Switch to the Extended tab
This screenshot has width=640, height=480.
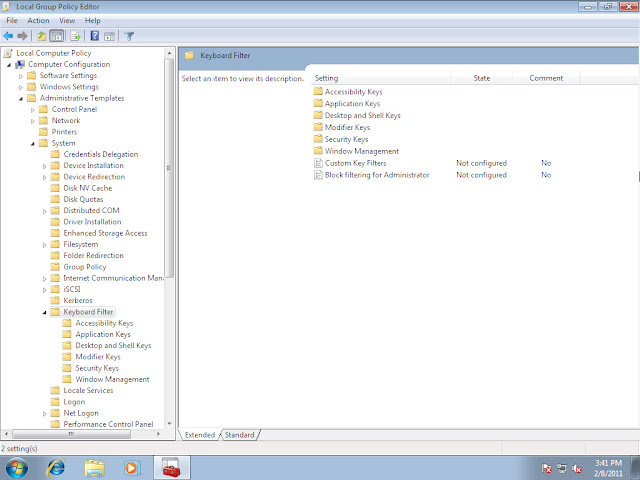pos(200,435)
